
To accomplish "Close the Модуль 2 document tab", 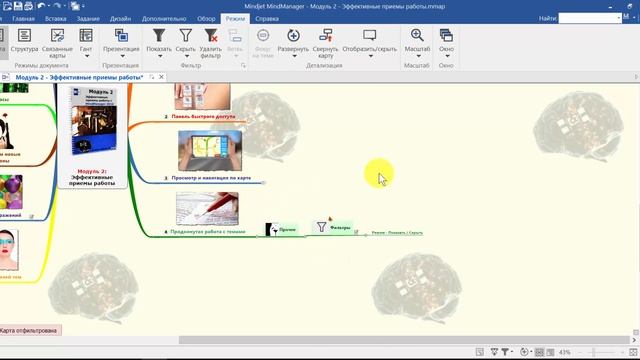I will click(162, 77).
